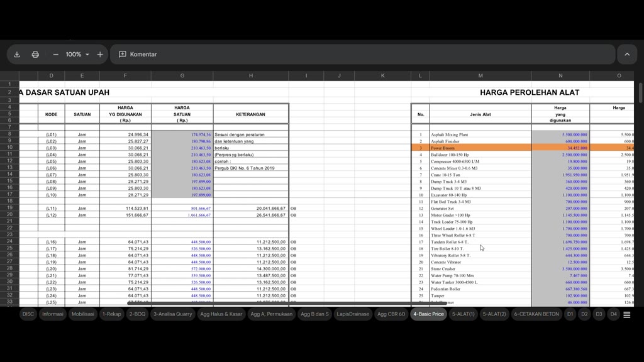
Task: Select the 151.666,67 wage value cell
Action: point(125,215)
